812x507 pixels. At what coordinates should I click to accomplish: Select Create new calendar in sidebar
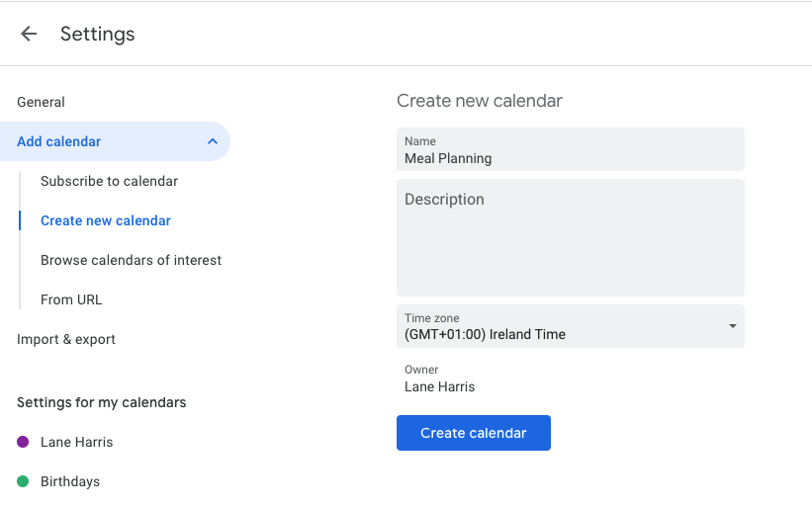click(x=106, y=220)
